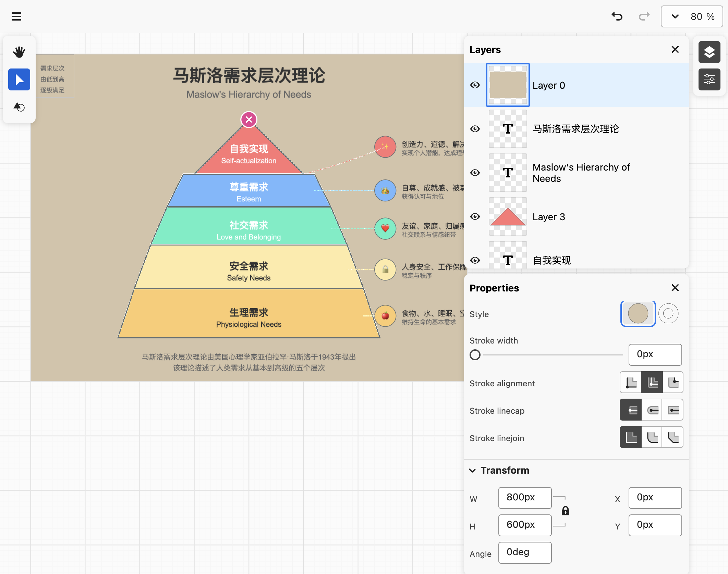Click the sparkle icon circle
The width and height of the screenshot is (728, 574).
click(385, 147)
